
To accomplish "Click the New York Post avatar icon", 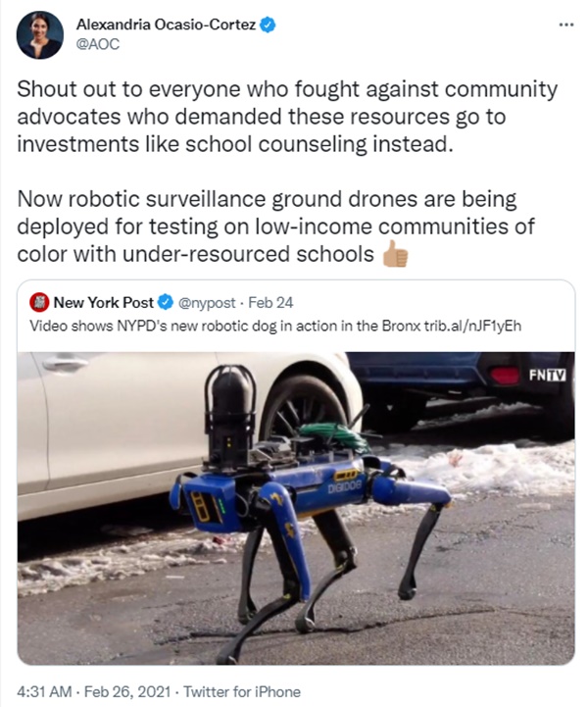I will [x=39, y=303].
